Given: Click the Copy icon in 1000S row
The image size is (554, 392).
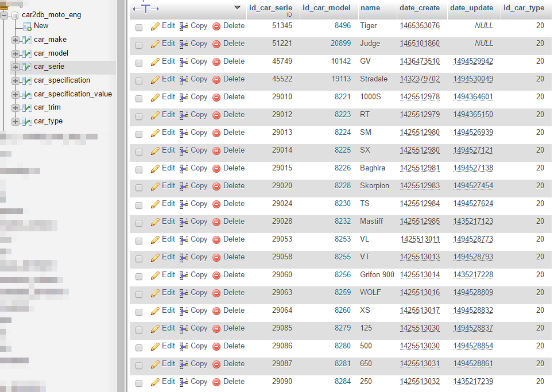Looking at the screenshot, I should click(x=183, y=97).
